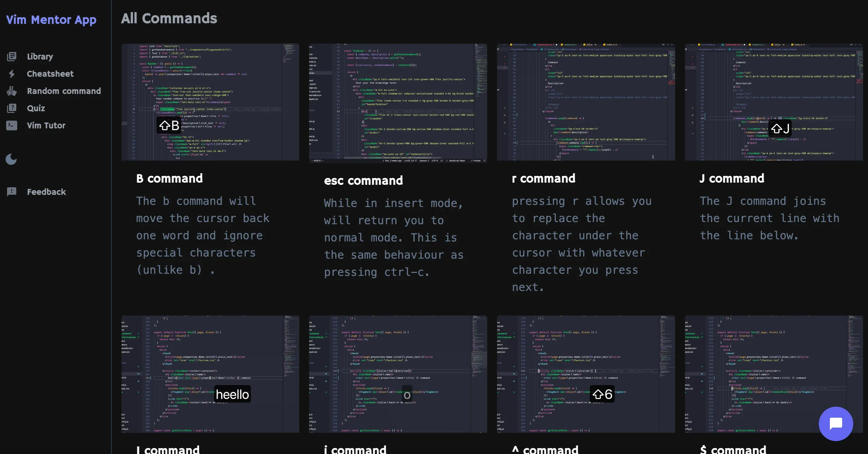Image resolution: width=868 pixels, height=454 pixels.
Task: Click the Quiz icon in the sidebar
Action: pos(12,108)
